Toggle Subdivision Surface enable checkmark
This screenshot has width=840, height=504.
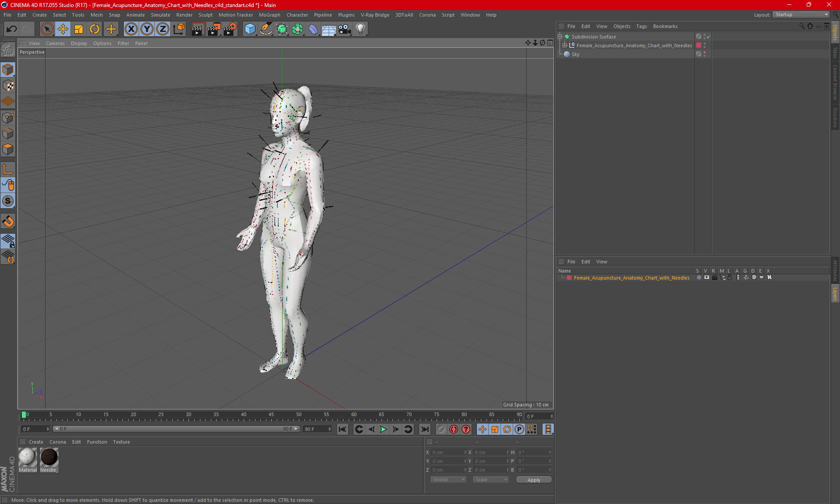pos(709,37)
